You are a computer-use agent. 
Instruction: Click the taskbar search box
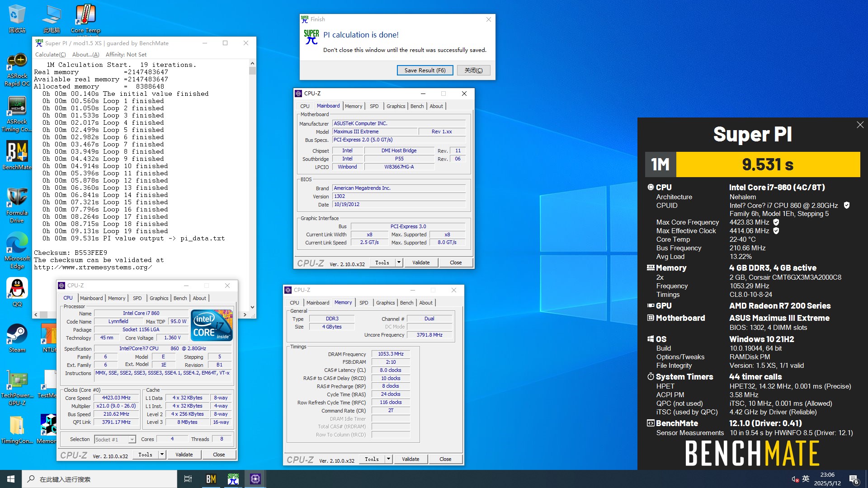coord(99,479)
